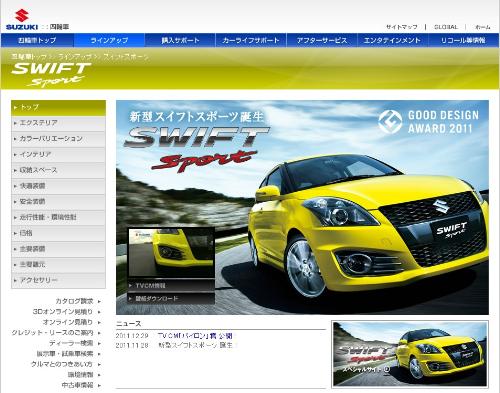Select 安全装備 in the side menu
500x393 pixels.
(58, 202)
